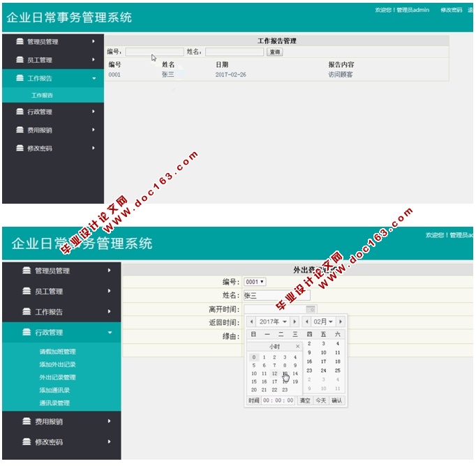This screenshot has height=466, width=476.
Task: Click 清空 button in date picker
Action: 305,400
